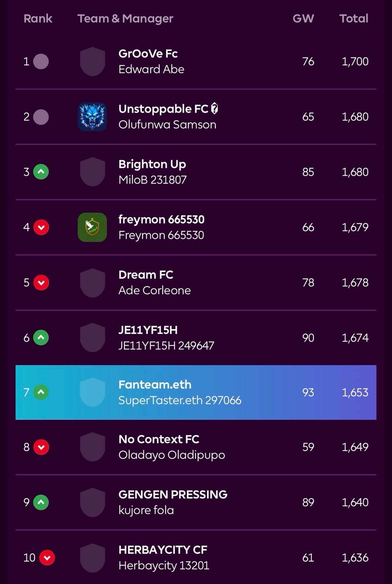Click No Context FC placeholder shield

tap(92, 447)
